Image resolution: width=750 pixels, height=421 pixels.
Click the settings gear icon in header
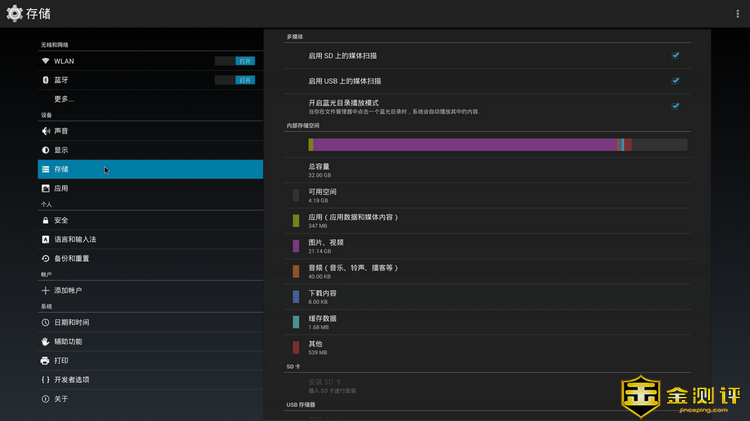(x=14, y=13)
